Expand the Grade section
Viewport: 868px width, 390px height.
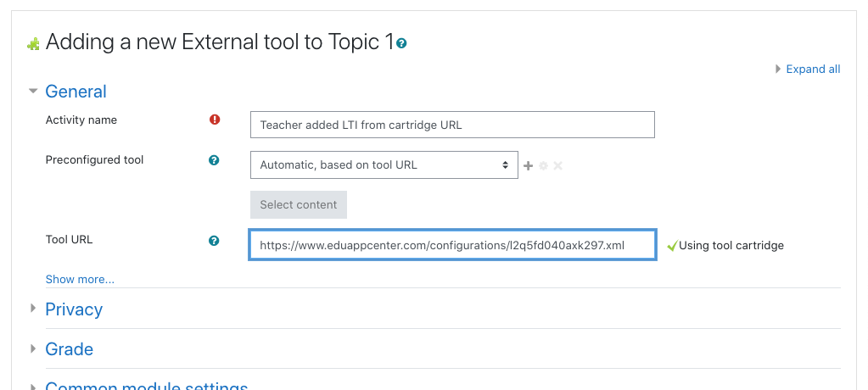point(70,349)
